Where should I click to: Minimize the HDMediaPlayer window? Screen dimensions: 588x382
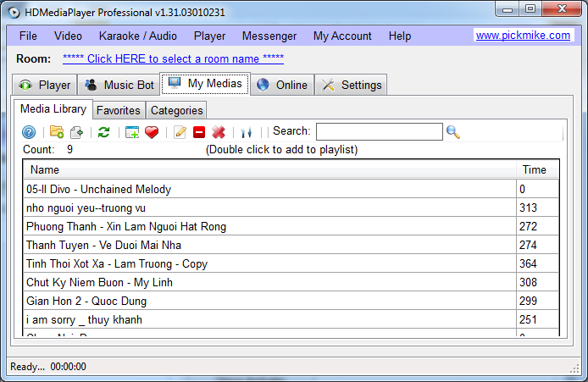(508, 9)
